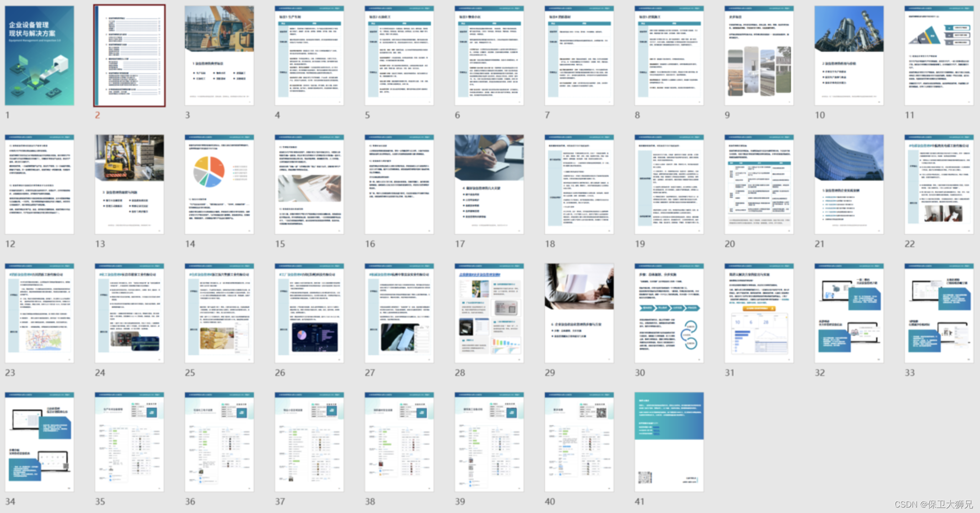
Task: Select slide 14 with pie chart
Action: click(x=219, y=184)
